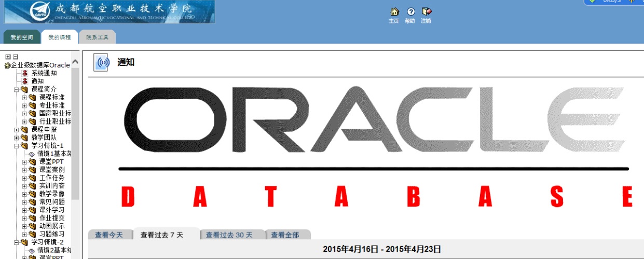Open 情境1基本 item in tree
Viewport: 644px width, 259px height.
[x=54, y=154]
